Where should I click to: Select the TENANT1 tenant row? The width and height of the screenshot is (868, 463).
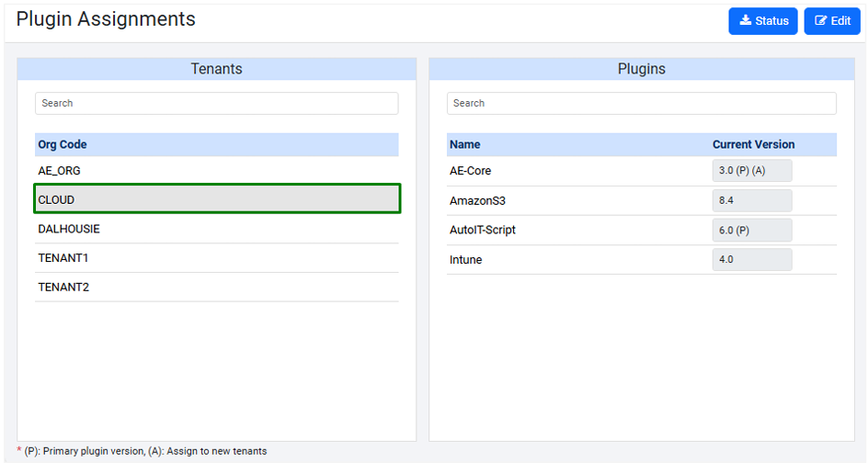tap(216, 258)
